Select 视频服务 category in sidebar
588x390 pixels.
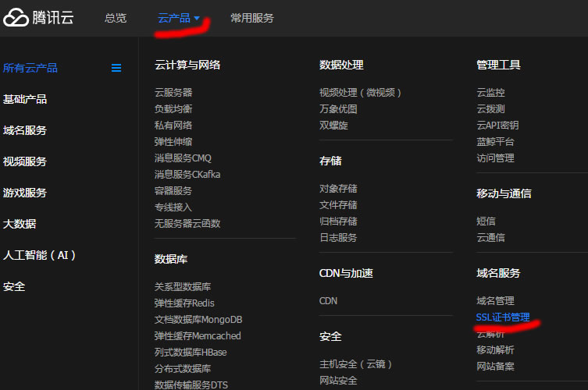coord(25,161)
